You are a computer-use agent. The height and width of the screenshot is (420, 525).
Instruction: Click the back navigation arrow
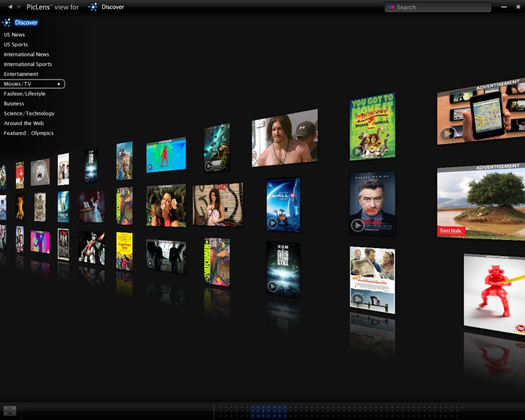[10, 7]
